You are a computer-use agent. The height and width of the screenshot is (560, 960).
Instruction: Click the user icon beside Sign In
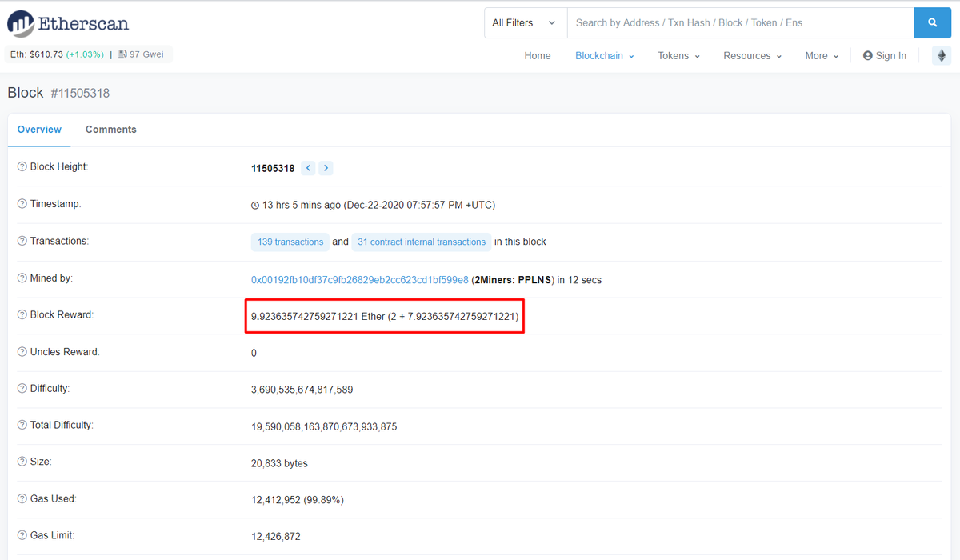(x=868, y=56)
